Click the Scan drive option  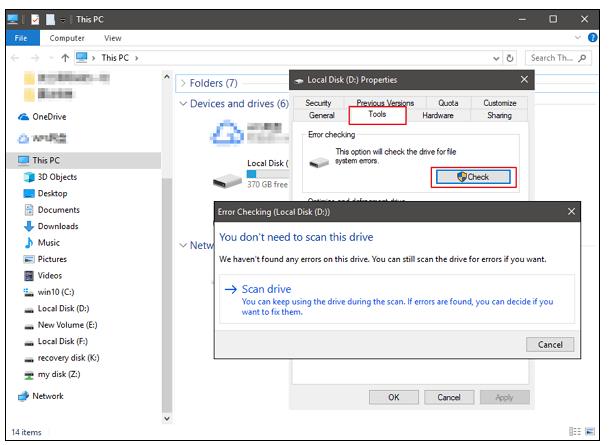(x=397, y=299)
